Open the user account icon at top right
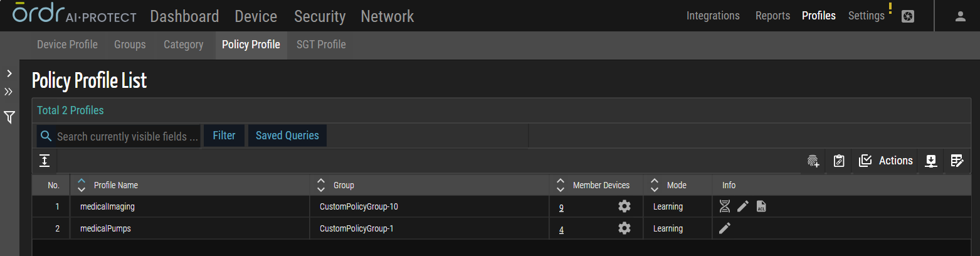The image size is (980, 256). [x=960, y=16]
